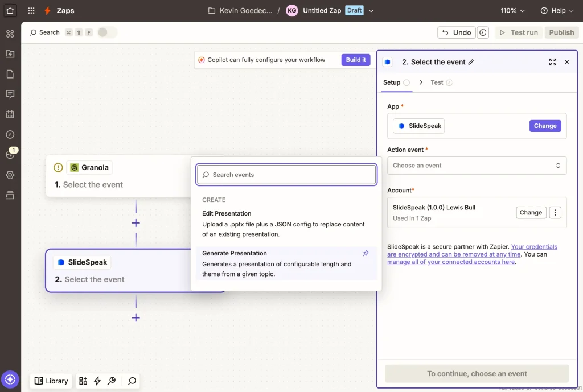
Task: Switch to the Test tab
Action: [441, 82]
